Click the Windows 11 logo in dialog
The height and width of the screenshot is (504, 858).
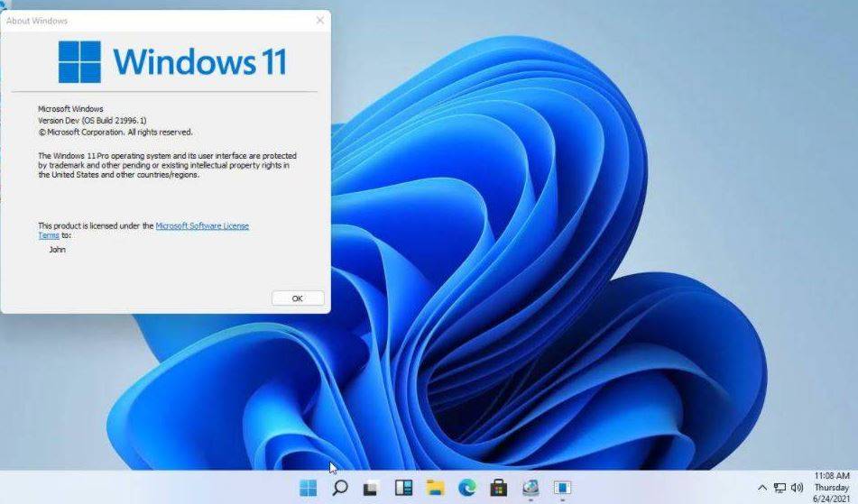172,61
